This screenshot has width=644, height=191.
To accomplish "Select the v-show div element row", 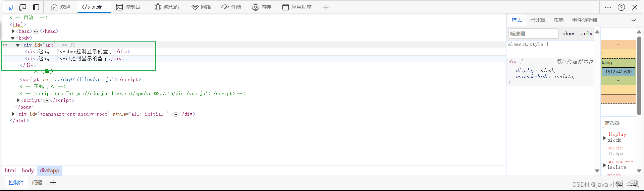I will point(77,52).
